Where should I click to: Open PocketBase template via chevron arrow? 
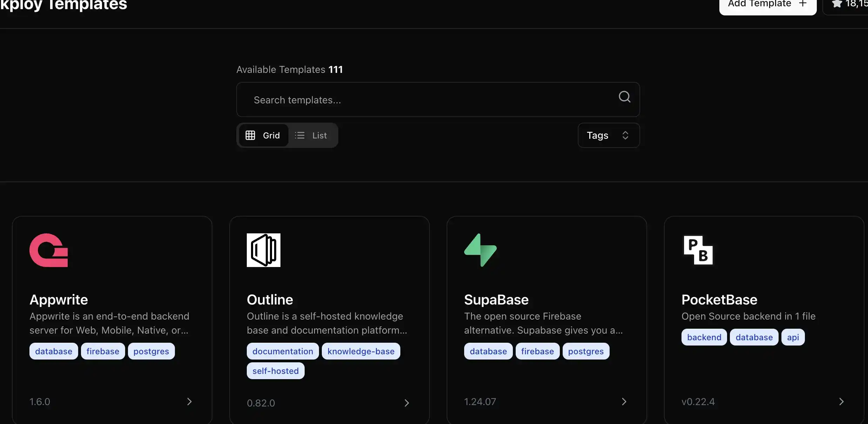tap(841, 402)
